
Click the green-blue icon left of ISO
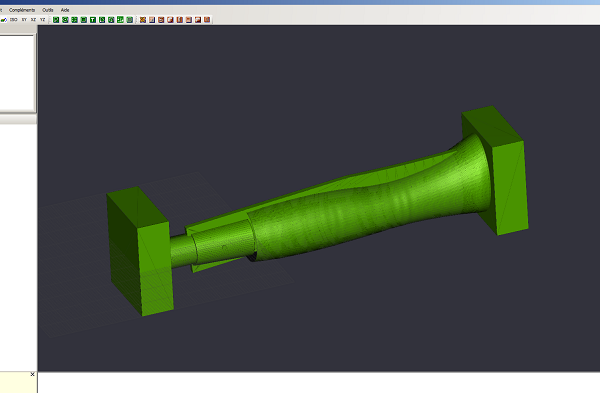[x=4, y=20]
